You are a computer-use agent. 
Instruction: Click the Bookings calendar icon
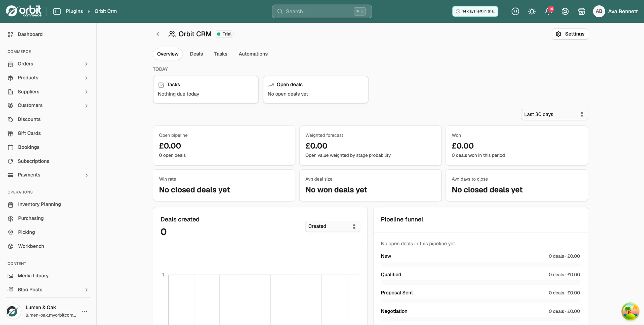coord(10,147)
